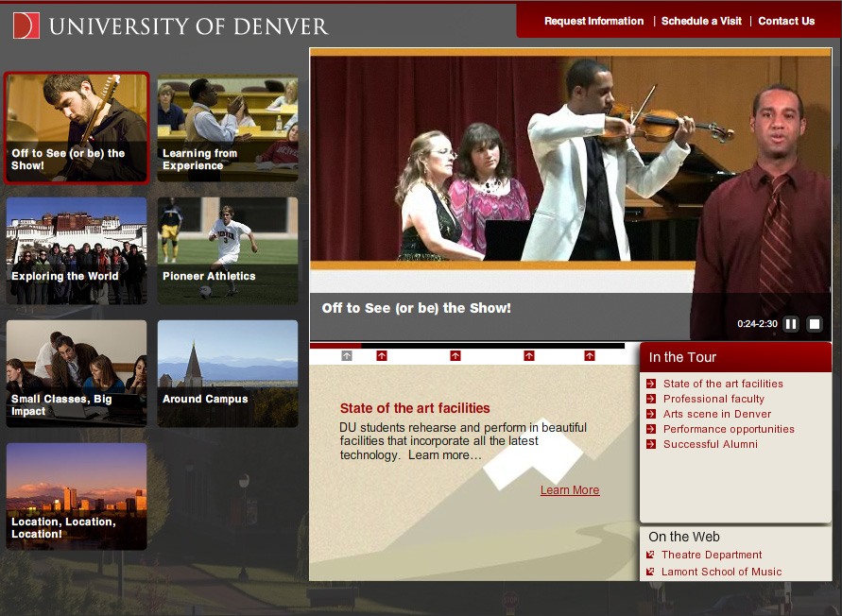Viewport: 842px width, 616px height.
Task: Select Performance opportunities tour item
Action: tap(729, 429)
